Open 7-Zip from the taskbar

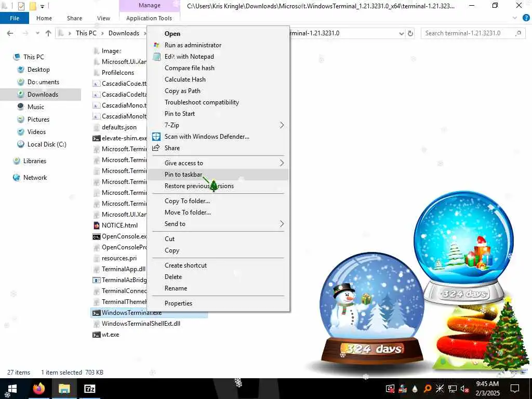pos(89,389)
